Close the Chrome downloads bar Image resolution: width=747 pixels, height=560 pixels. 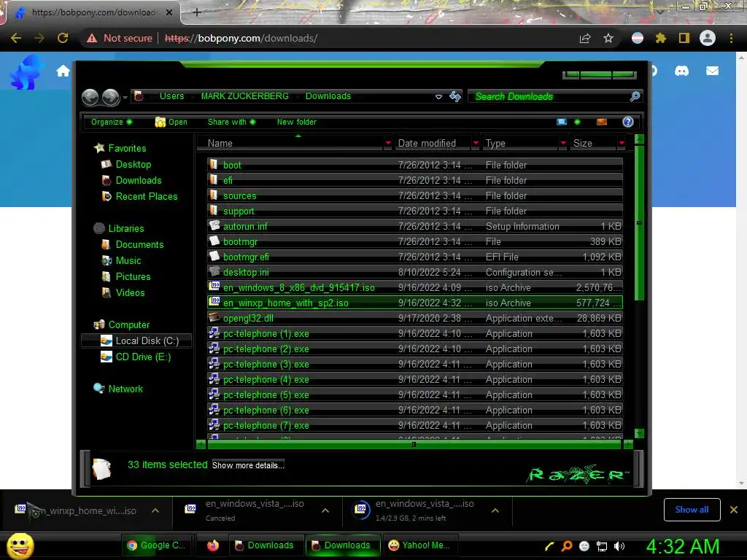[734, 510]
